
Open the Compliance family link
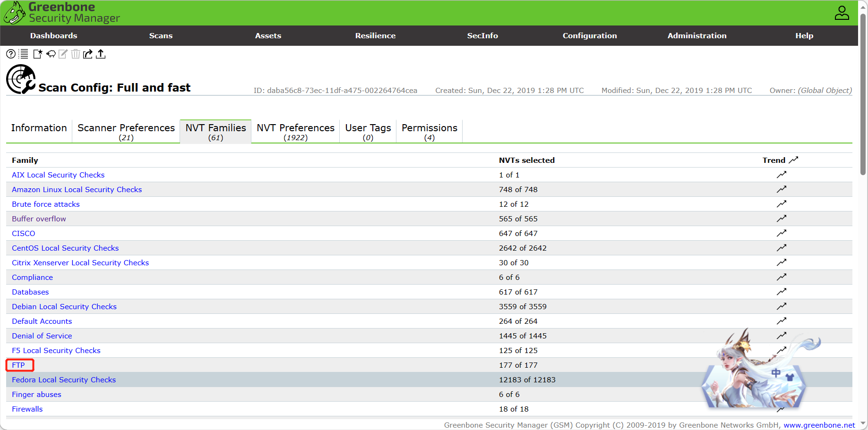coord(32,277)
